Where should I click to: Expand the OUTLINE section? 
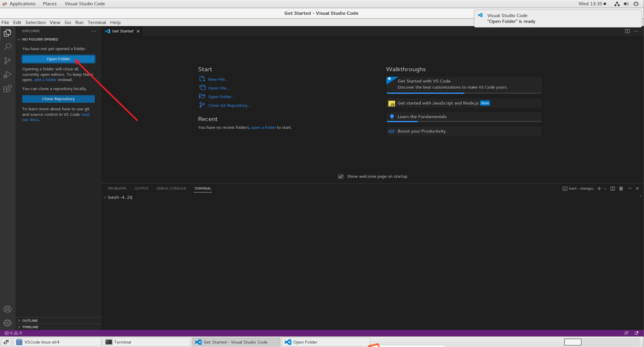coord(30,320)
